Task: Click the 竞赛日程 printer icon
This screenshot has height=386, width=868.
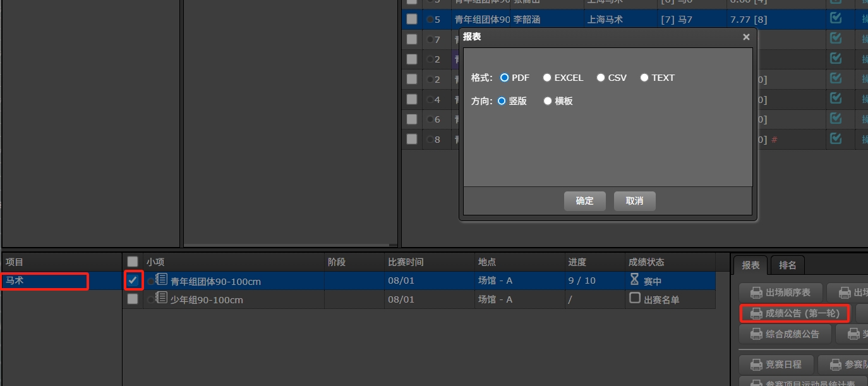Action: tap(756, 365)
